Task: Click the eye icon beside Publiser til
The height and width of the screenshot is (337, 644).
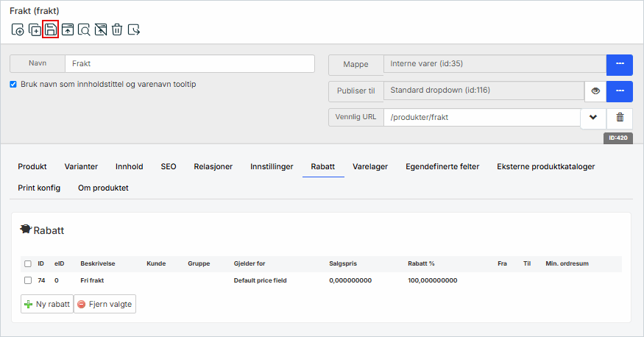Action: (x=595, y=91)
